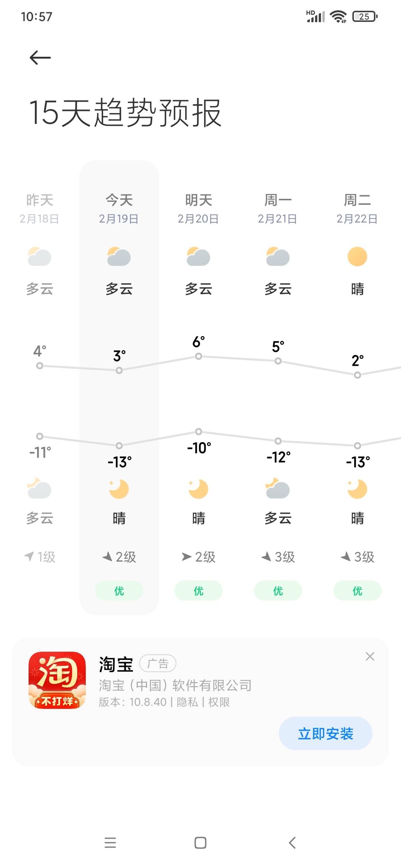Tap the Taobao app icon

(x=57, y=680)
